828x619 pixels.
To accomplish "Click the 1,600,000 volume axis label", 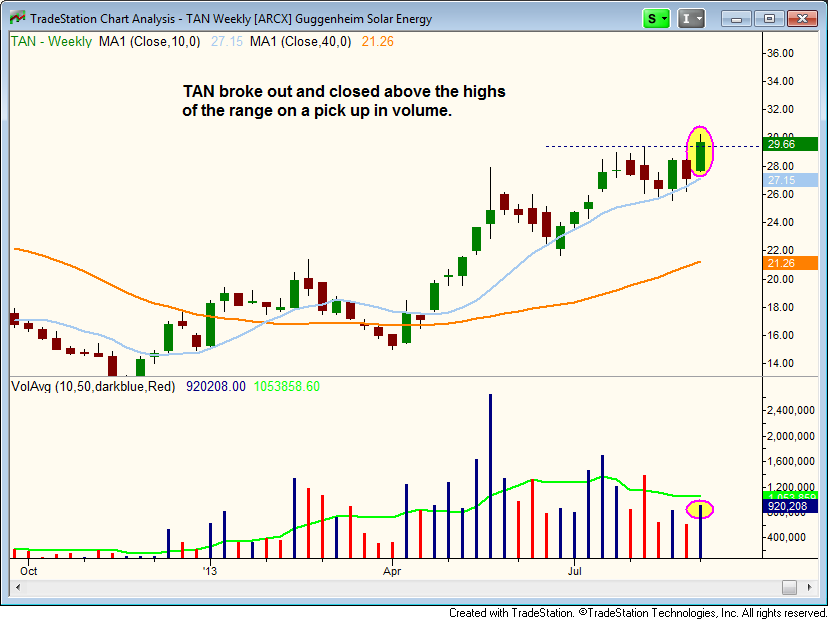I will pos(791,461).
